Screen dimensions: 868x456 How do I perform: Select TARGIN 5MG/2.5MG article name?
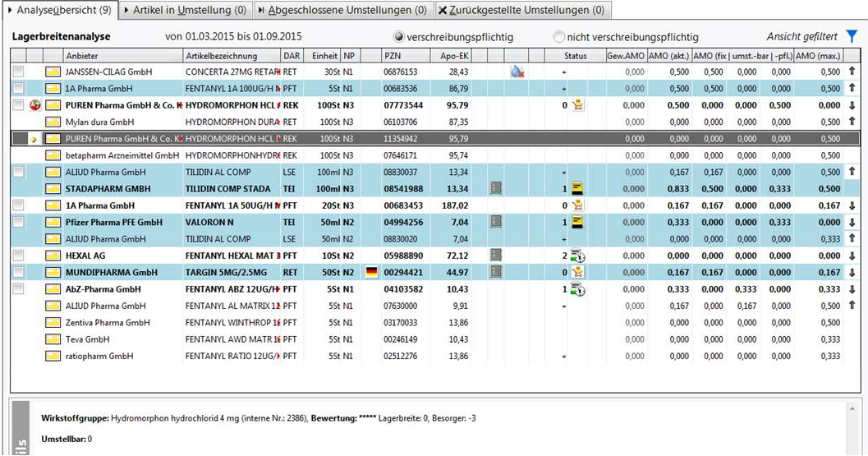[226, 273]
